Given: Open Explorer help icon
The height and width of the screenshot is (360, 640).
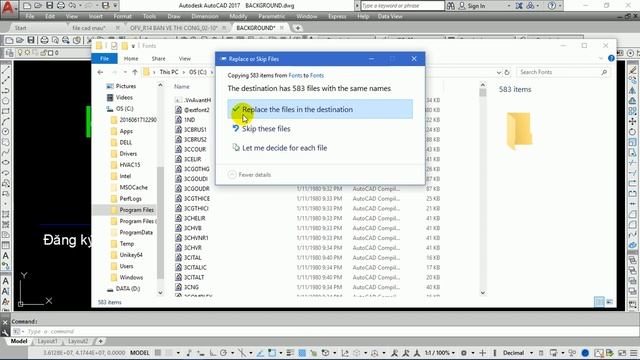Looking at the screenshot, I should (x=611, y=58).
